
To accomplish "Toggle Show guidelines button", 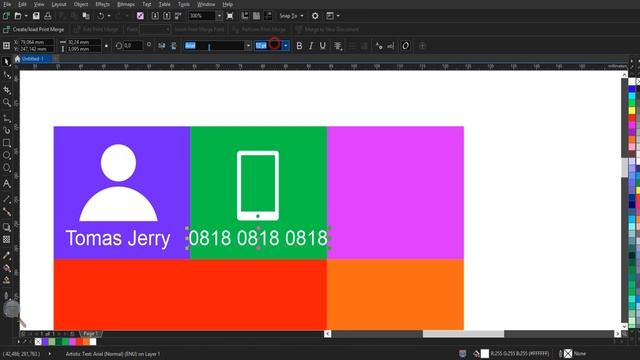I will pyautogui.click(x=268, y=16).
